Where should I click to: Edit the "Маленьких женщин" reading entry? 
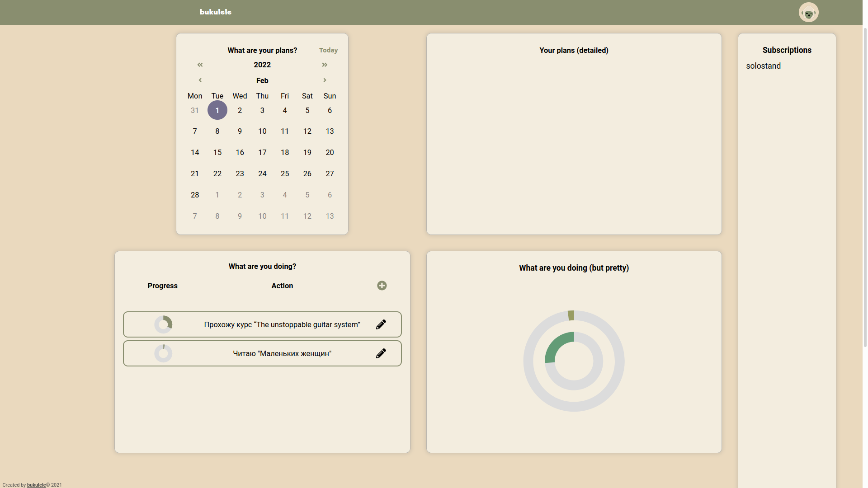381,353
